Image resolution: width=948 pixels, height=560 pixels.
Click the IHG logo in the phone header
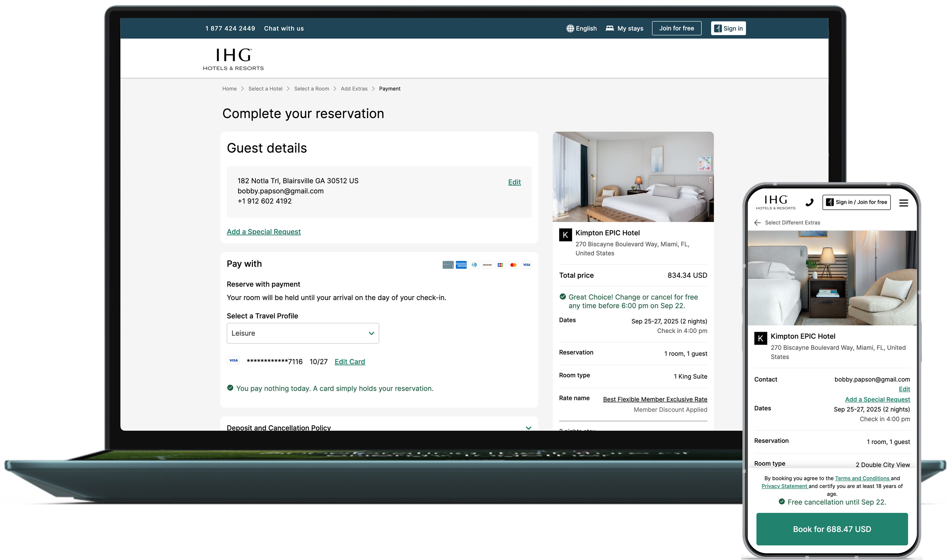coord(775,202)
